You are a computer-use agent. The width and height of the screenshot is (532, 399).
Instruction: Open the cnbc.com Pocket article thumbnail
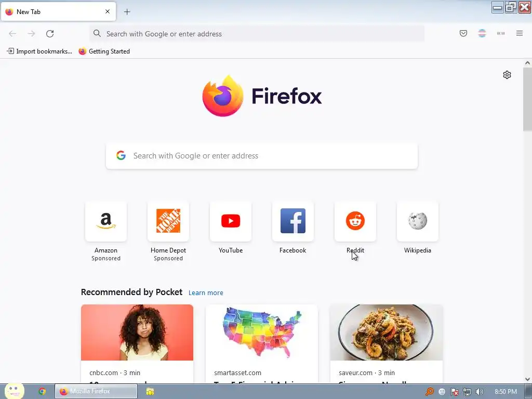(137, 332)
